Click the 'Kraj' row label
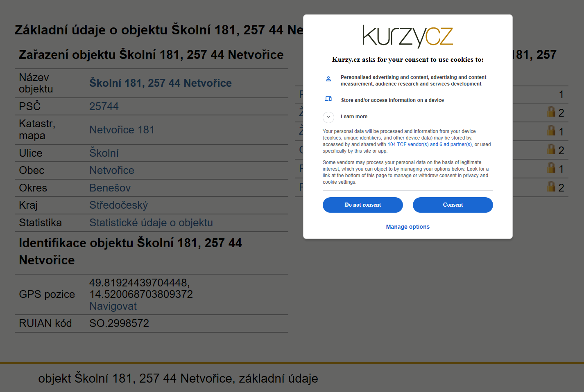 (x=28, y=205)
